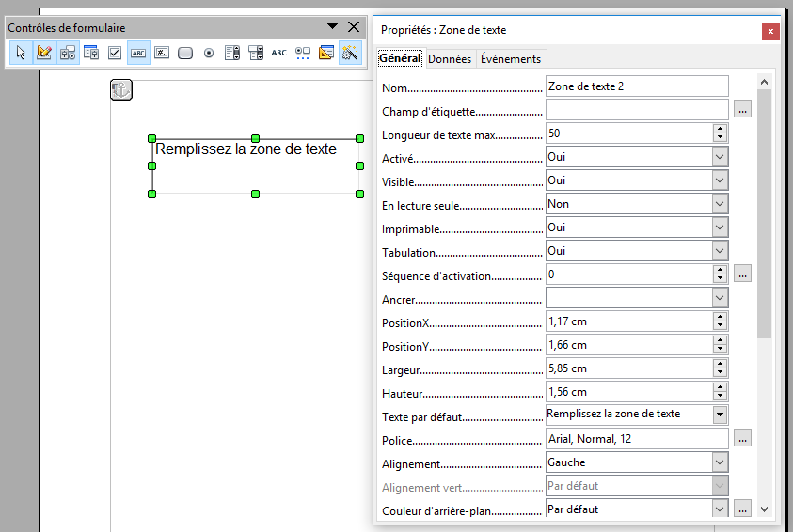Decrease the Hauteur value

[x=720, y=397]
